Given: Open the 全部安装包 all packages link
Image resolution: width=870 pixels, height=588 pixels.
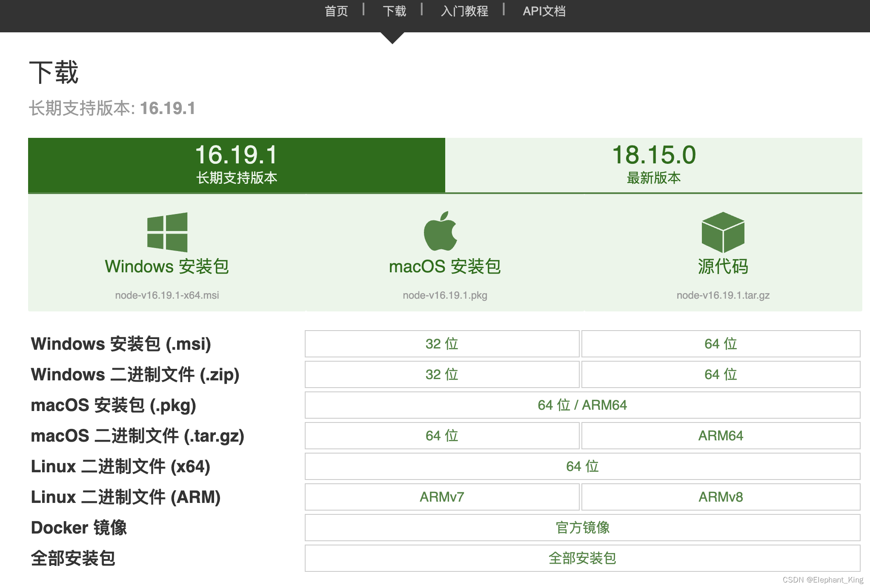Looking at the screenshot, I should (x=582, y=558).
